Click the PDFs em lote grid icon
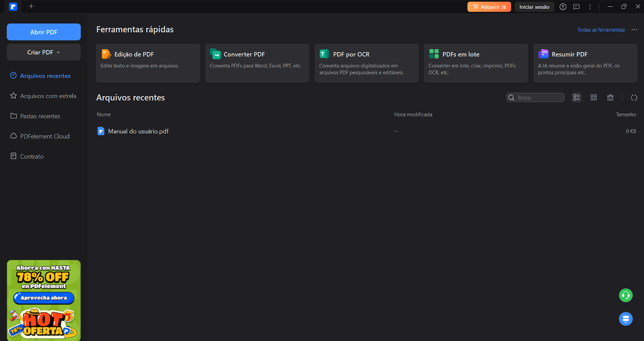The height and width of the screenshot is (341, 644). [434, 54]
